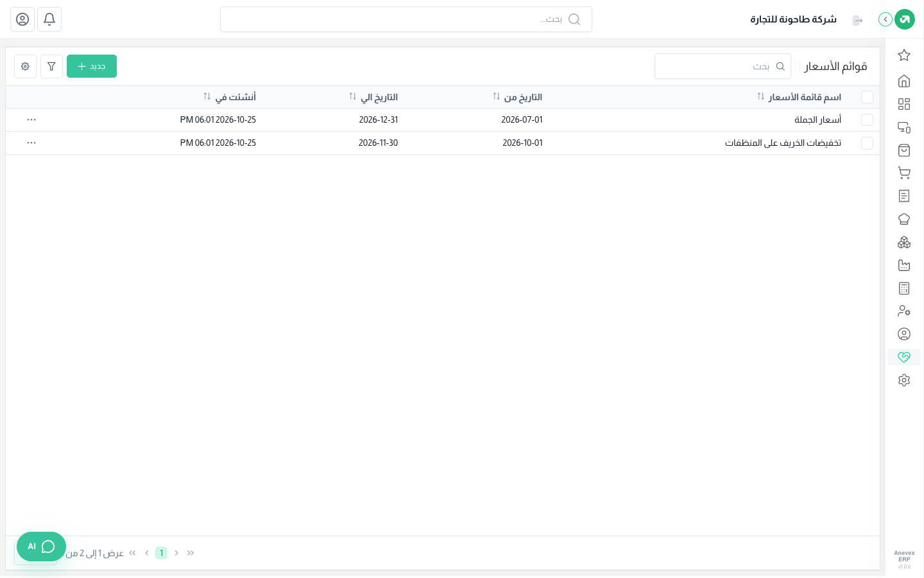The width and height of the screenshot is (924, 578).
Task: Check the box for تخفيضات الخريف على المنظفات
Action: click(x=867, y=143)
